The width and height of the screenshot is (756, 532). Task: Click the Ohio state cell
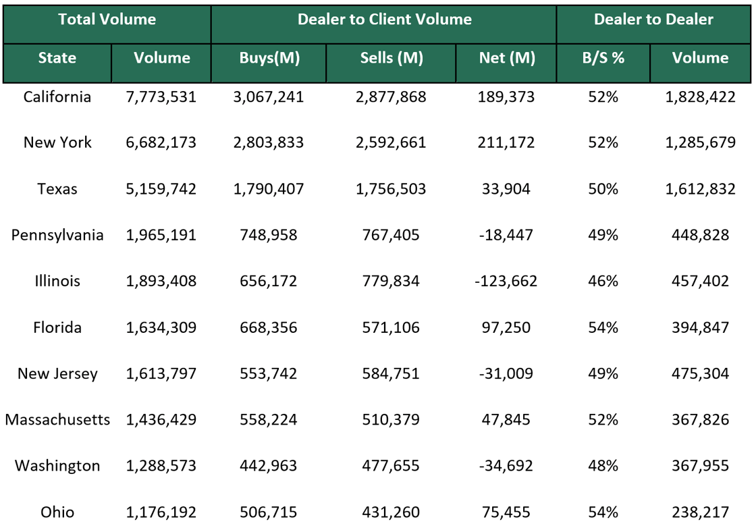[x=57, y=512]
